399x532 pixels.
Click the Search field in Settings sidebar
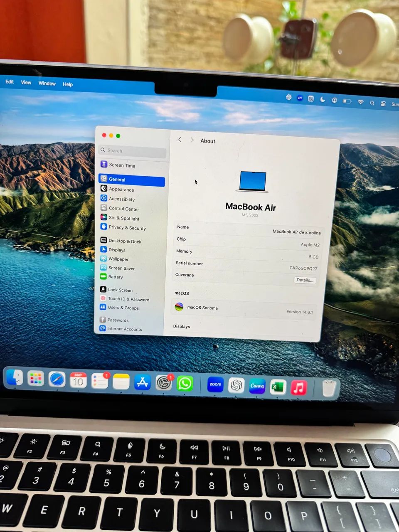(x=133, y=151)
